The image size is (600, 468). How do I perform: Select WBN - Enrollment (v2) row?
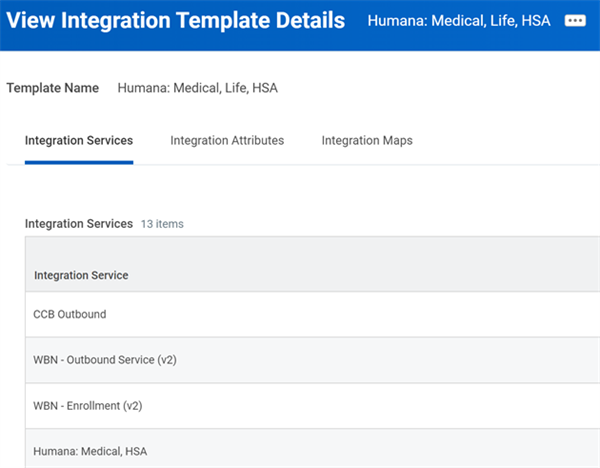(x=312, y=406)
